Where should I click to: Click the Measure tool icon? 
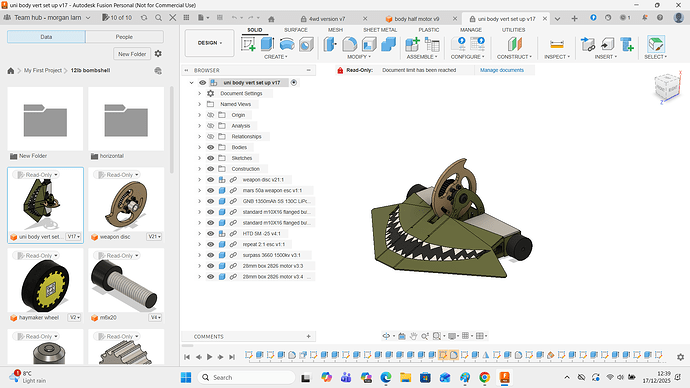tap(557, 44)
